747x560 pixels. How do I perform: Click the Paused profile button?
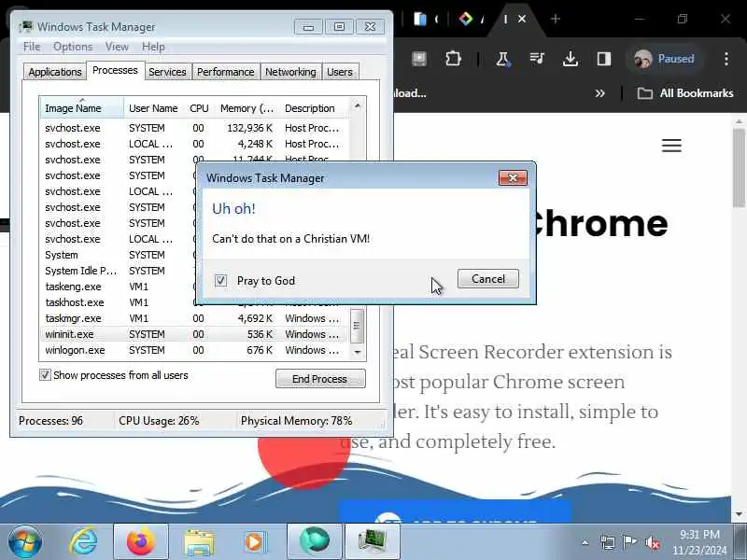coord(665,59)
